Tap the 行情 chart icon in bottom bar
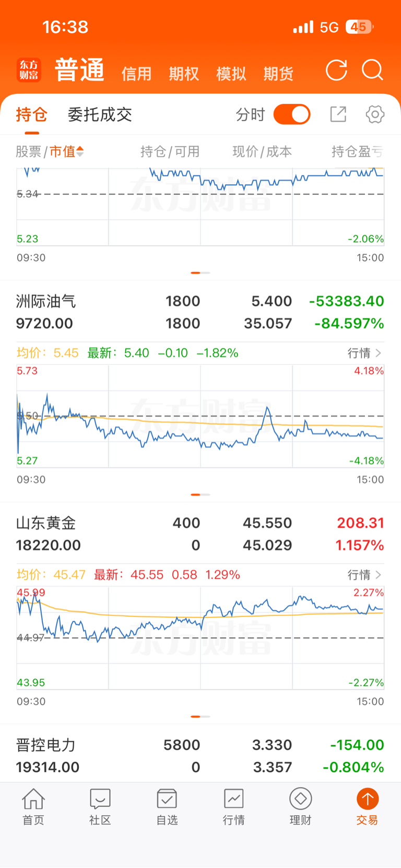Viewport: 401px width, 868px height. coord(234,806)
